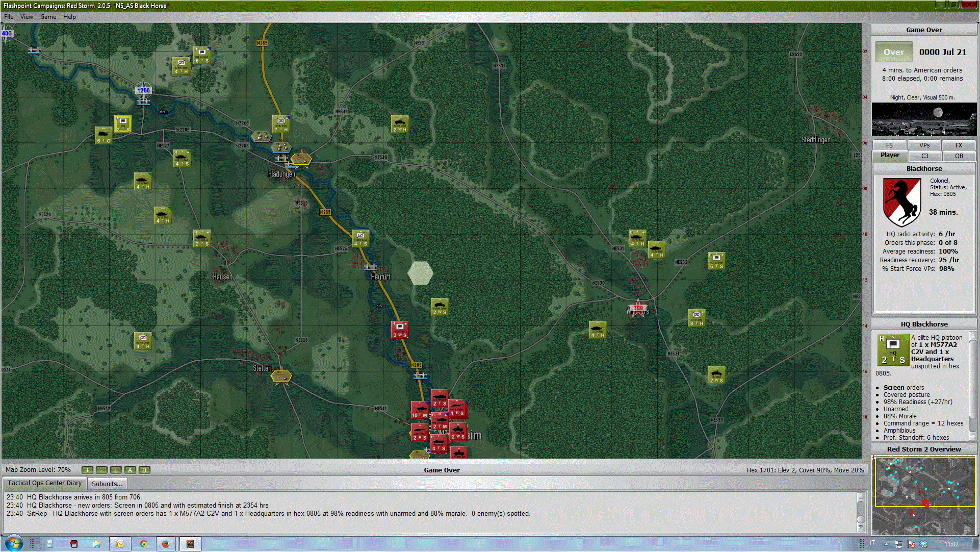Screen dimensions: 980x552
Task: Click the Blackhorse regiment emblem
Action: [x=902, y=203]
